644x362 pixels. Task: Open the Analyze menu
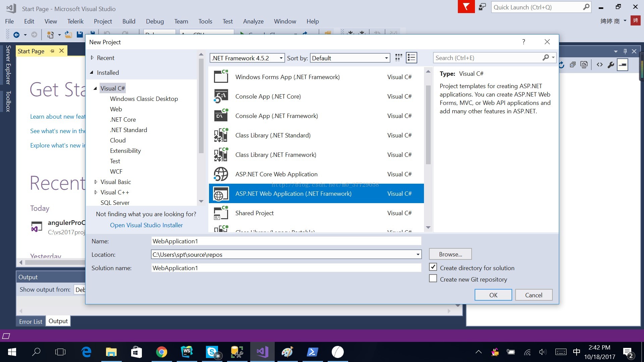point(253,21)
